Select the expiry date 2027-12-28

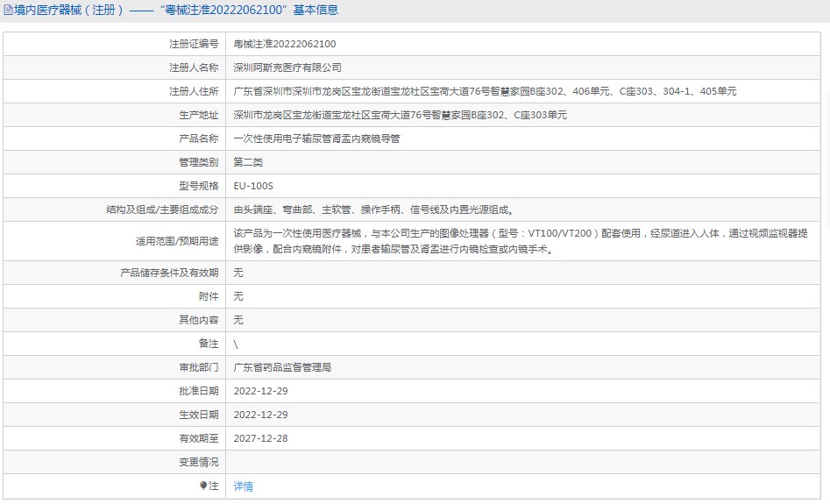coord(260,438)
